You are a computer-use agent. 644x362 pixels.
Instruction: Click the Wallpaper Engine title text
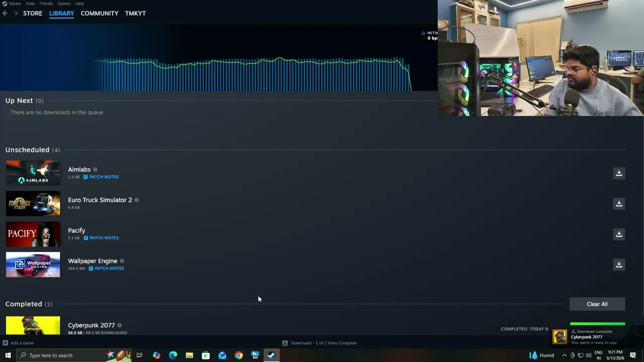(x=93, y=261)
